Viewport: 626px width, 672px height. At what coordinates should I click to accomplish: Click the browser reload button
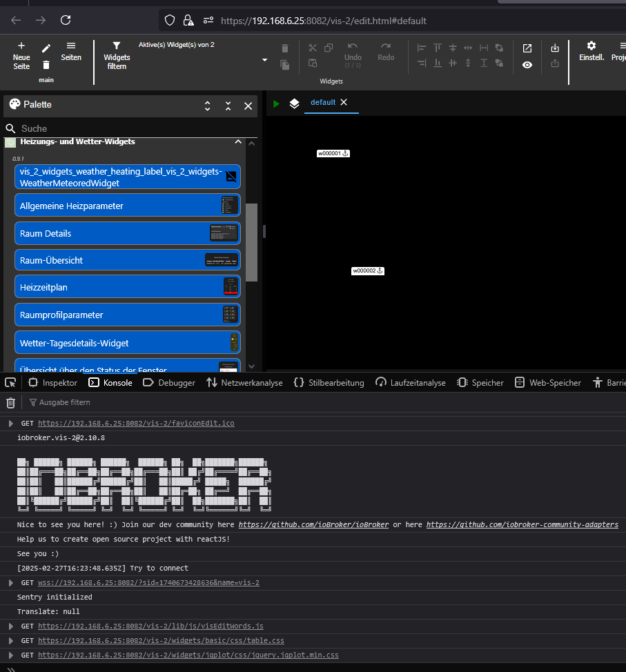pos(66,21)
